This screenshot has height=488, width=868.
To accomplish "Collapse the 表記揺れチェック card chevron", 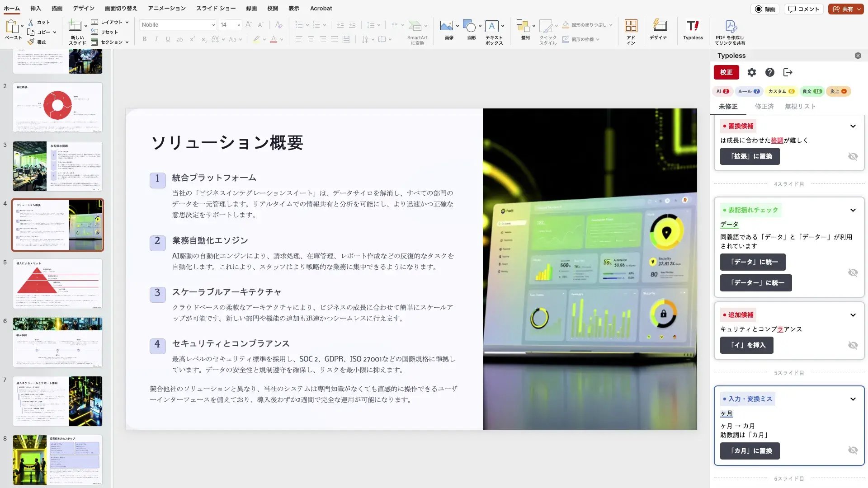I will pyautogui.click(x=853, y=210).
